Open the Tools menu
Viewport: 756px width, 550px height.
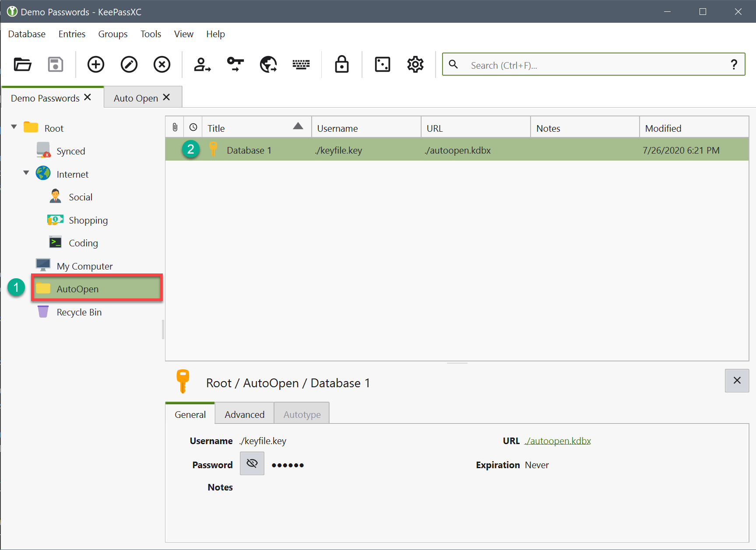[151, 34]
